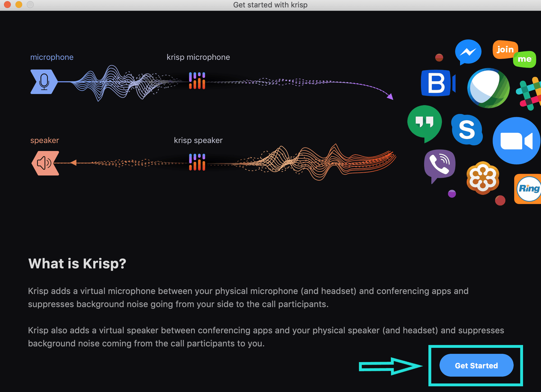Click the Get Started button
The width and height of the screenshot is (541, 392).
pos(476,365)
